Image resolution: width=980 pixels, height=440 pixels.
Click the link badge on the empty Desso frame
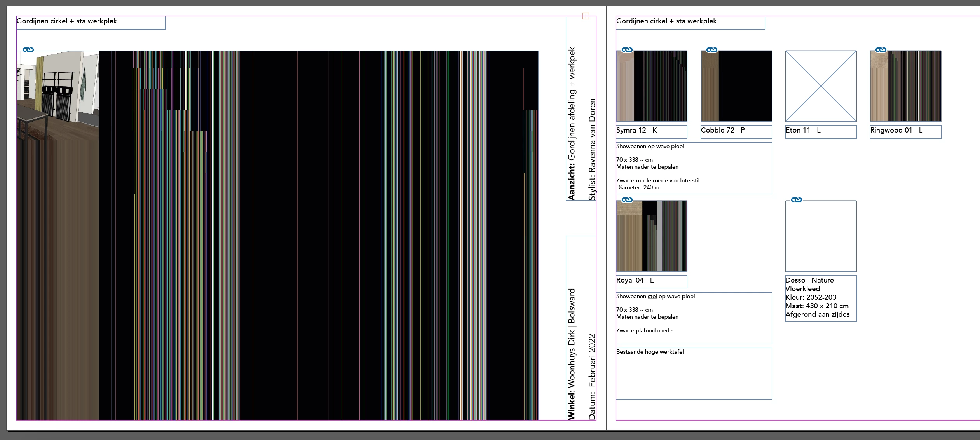[796, 200]
